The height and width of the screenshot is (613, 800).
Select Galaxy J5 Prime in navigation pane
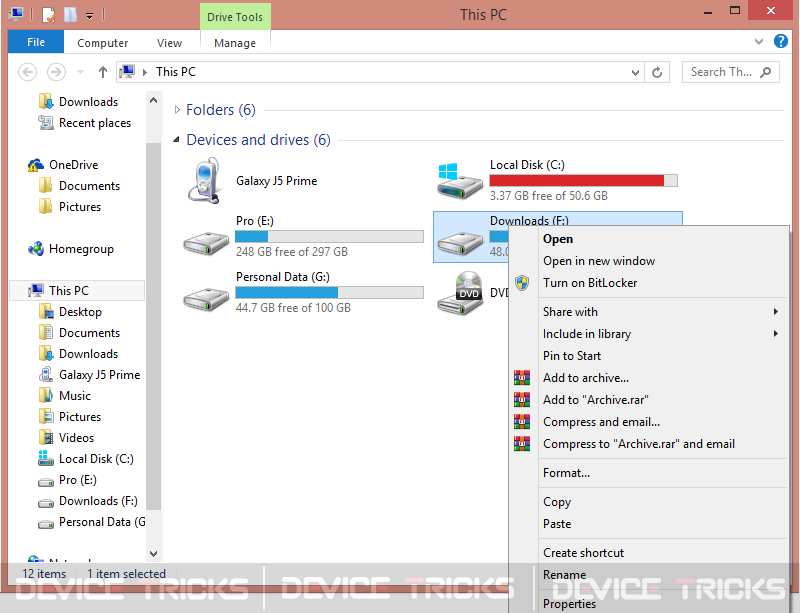pos(99,375)
